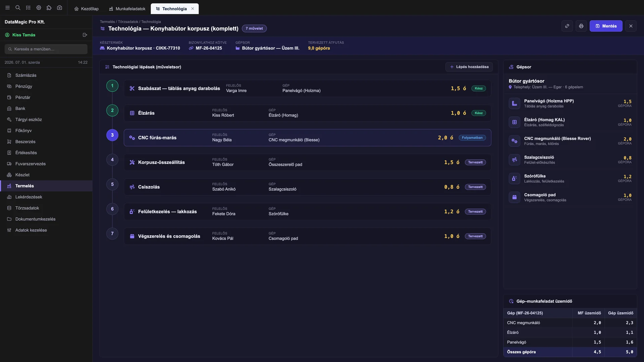The width and height of the screenshot is (644, 362).
Task: Click the printer icon button
Action: point(581,26)
